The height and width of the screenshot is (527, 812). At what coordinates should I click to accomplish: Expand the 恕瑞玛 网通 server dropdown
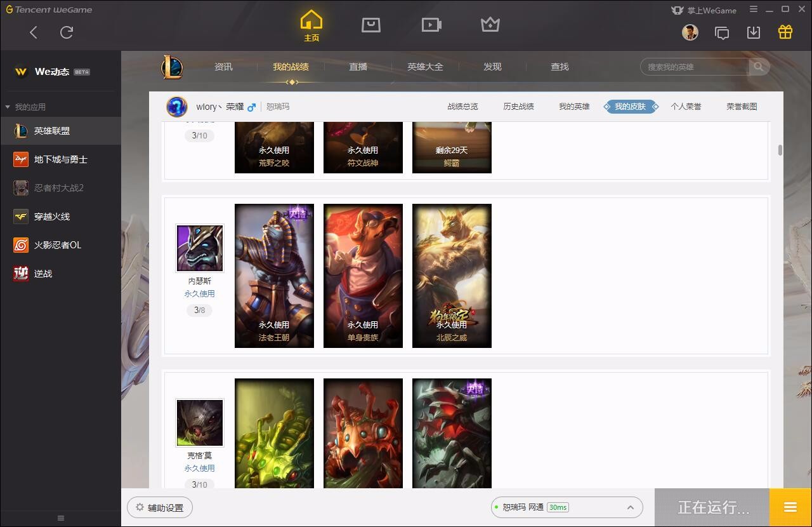(x=566, y=507)
